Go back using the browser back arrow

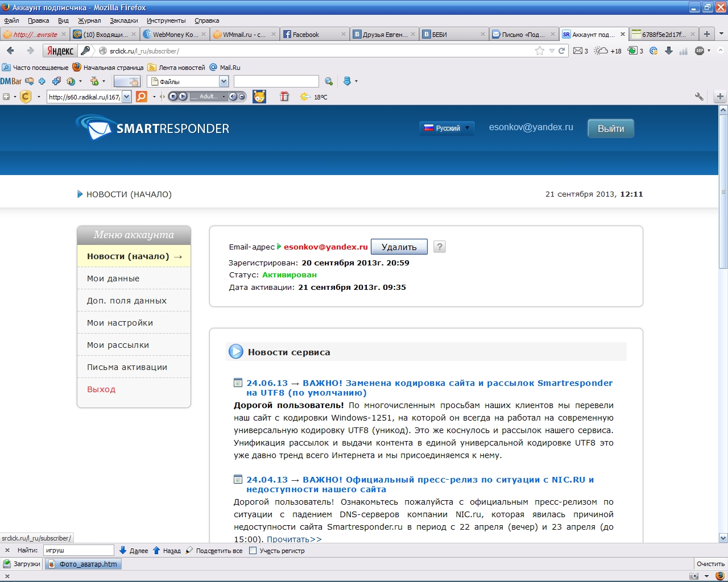pos(10,51)
